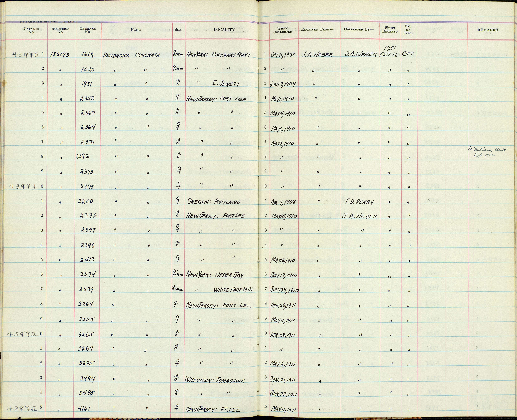The image size is (517, 420).
Task: Click the date 'Apr. 7, 1908'
Action: click(283, 202)
